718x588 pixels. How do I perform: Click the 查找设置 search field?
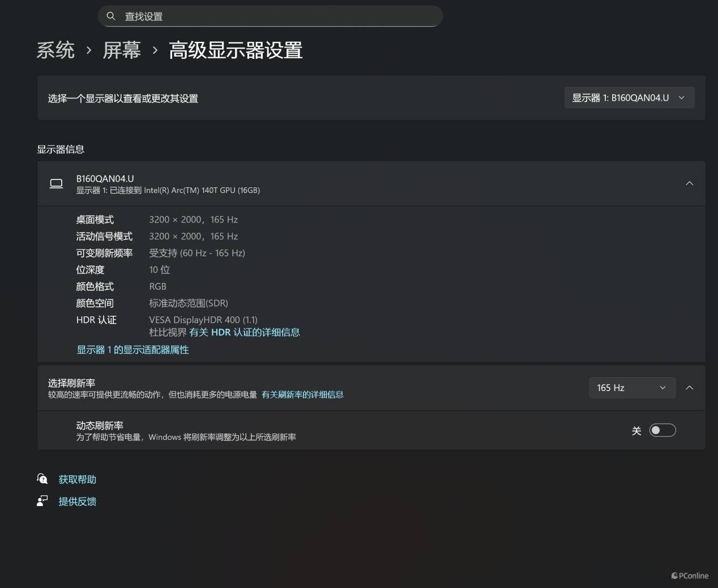(272, 16)
